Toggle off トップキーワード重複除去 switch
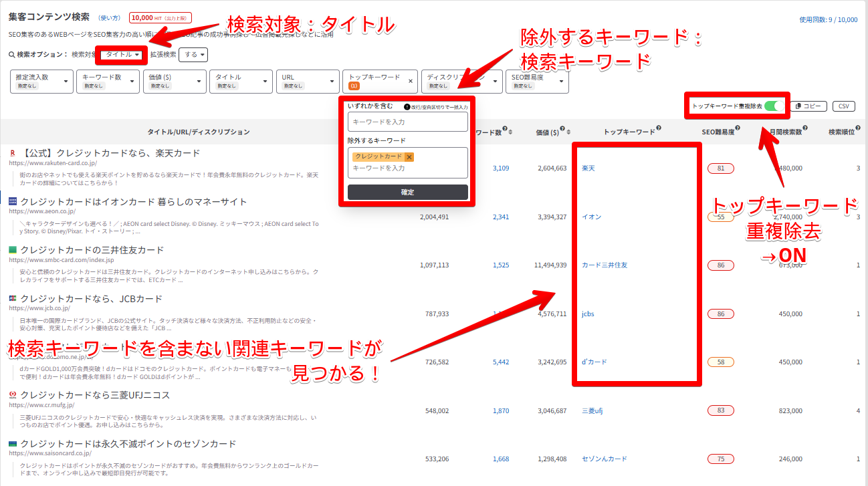The image size is (868, 486). point(774,106)
